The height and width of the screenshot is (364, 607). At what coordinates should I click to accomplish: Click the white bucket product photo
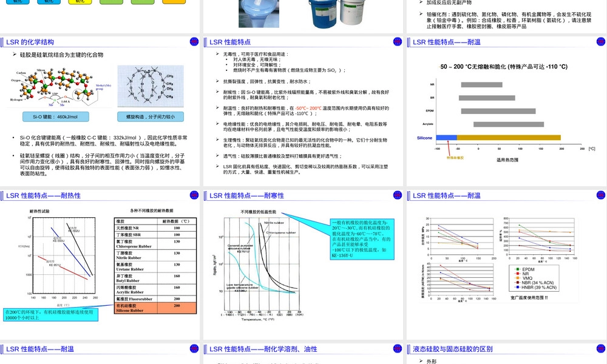point(352,12)
